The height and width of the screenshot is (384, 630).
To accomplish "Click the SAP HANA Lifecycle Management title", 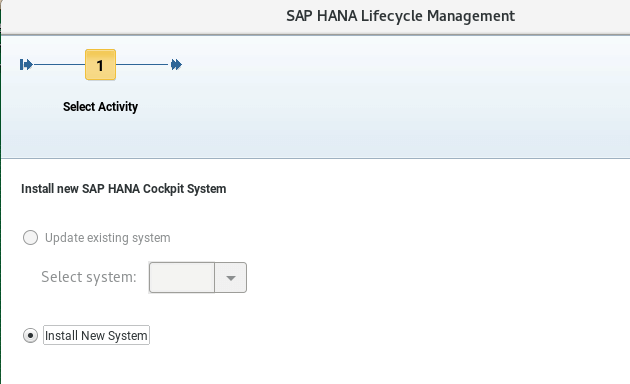I will (x=400, y=16).
